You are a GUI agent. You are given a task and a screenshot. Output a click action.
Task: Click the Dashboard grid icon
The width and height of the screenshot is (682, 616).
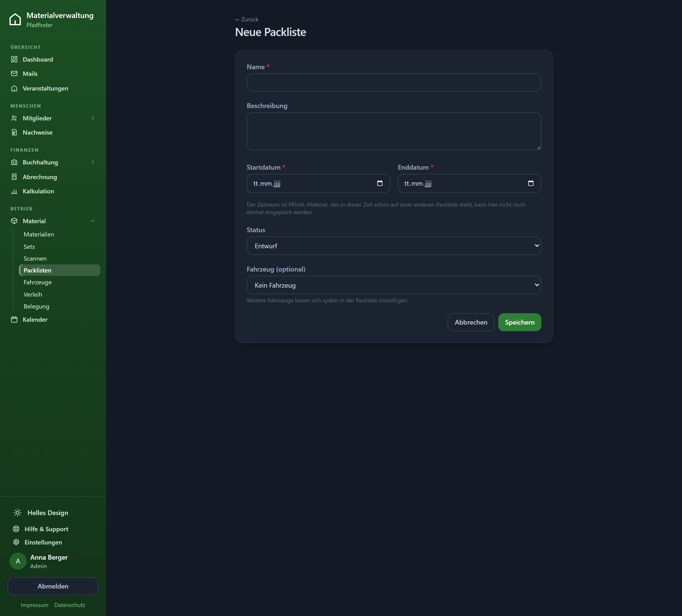(x=14, y=59)
